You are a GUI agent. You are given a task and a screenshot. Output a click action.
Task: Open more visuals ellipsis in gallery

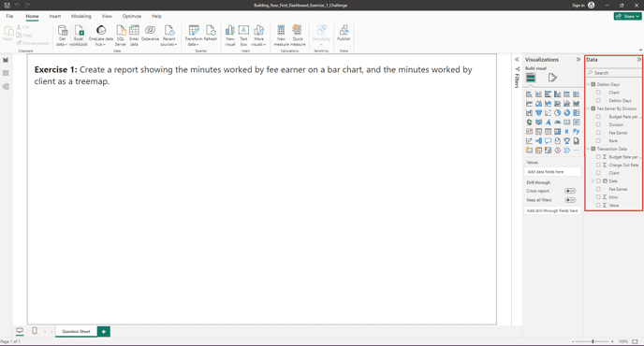coord(577,151)
